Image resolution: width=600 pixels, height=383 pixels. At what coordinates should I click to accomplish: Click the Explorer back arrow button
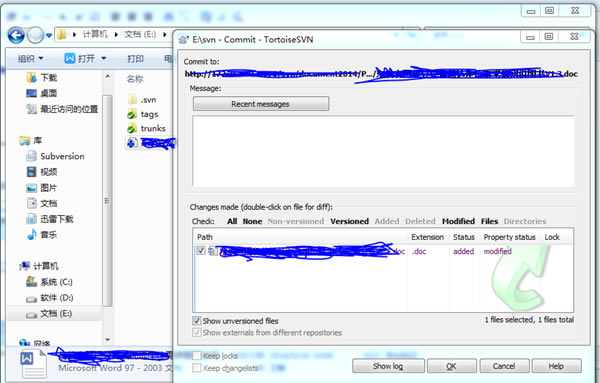pos(16,36)
